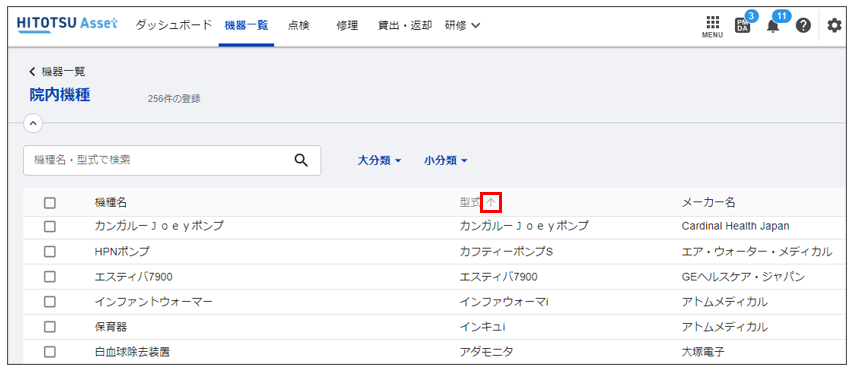Select the インファントウォーマー name cell

pyautogui.click(x=153, y=302)
